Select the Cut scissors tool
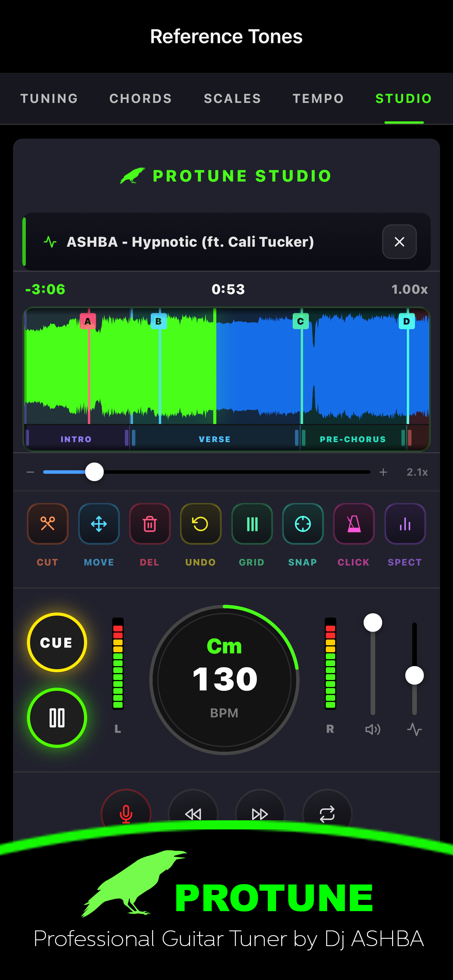The height and width of the screenshot is (980, 453). pyautogui.click(x=47, y=524)
